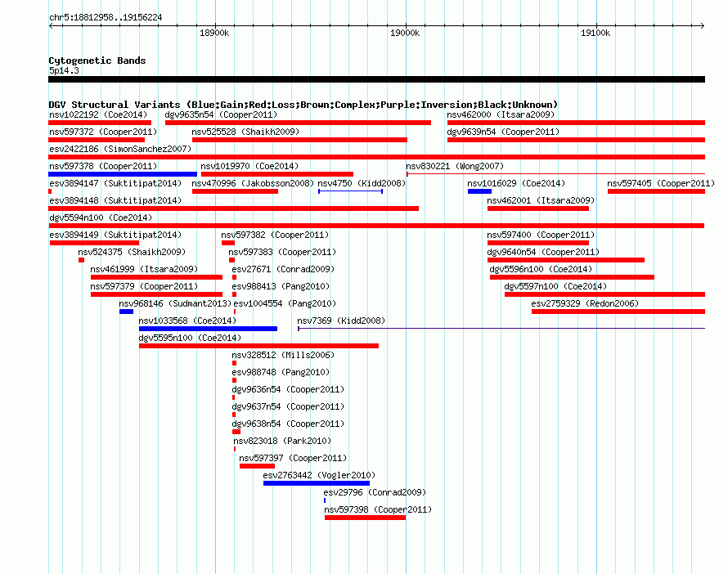The height and width of the screenshot is (574, 728).
Task: Click dgv9637n54 (Cooper2011) label
Action: 288,406
